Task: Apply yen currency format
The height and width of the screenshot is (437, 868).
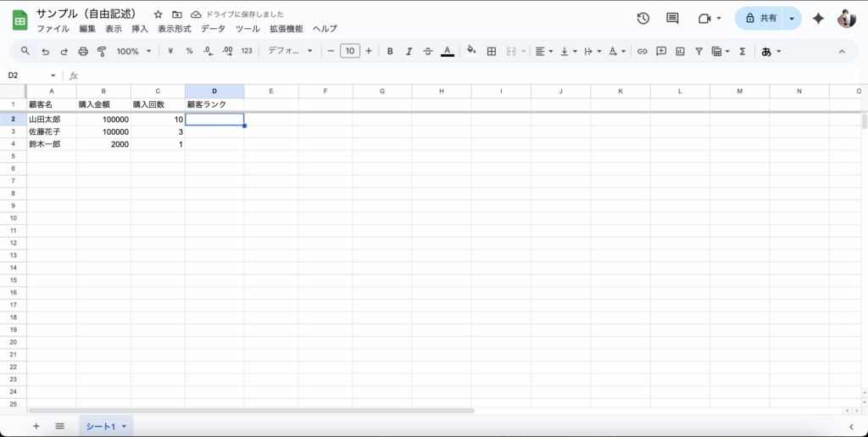Action: pyautogui.click(x=170, y=51)
